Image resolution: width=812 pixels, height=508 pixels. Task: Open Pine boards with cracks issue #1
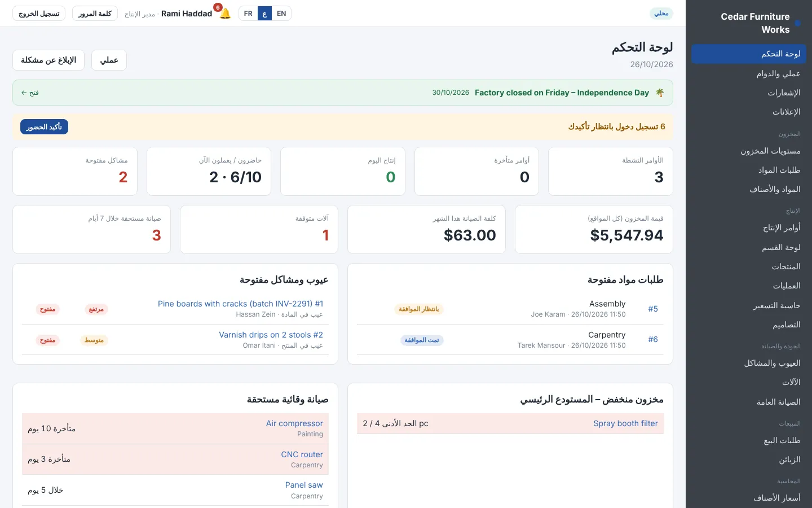point(240,304)
